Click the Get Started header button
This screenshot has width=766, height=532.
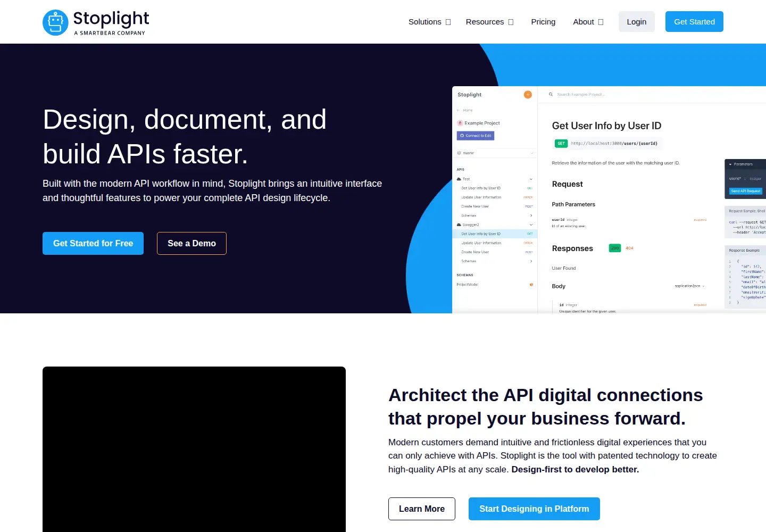pos(694,22)
